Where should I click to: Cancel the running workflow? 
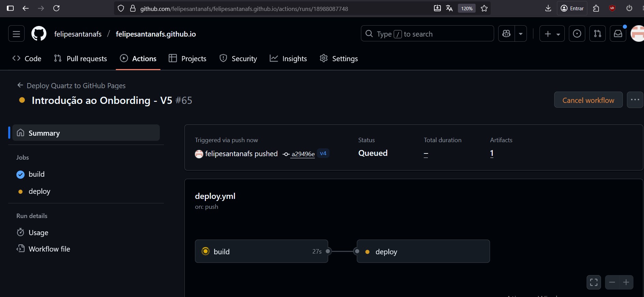click(588, 100)
